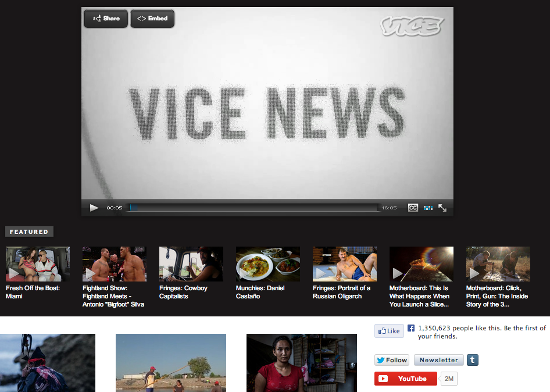Screen dimensions: 550x392
Task: Click the VICE logo watermark in the player
Action: pyautogui.click(x=412, y=26)
